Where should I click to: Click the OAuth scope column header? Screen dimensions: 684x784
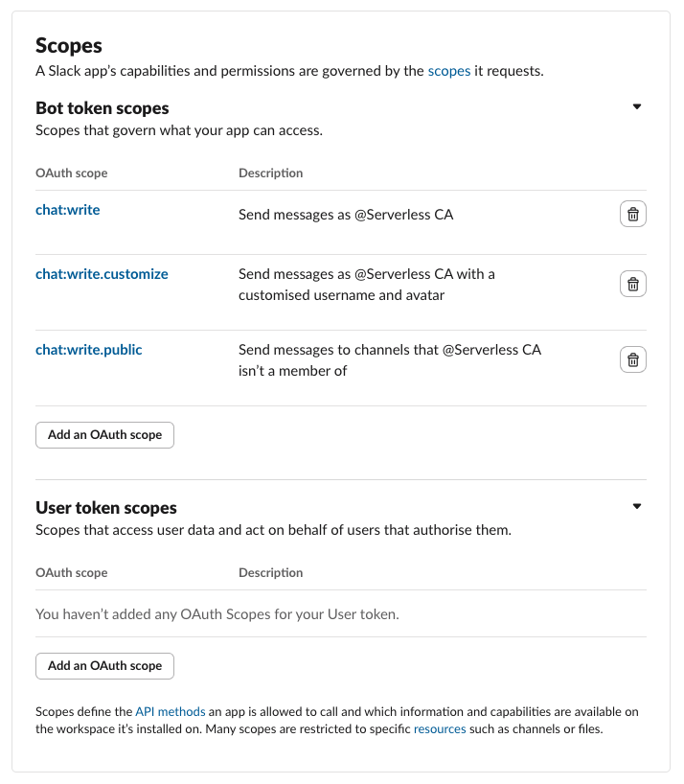point(69,173)
